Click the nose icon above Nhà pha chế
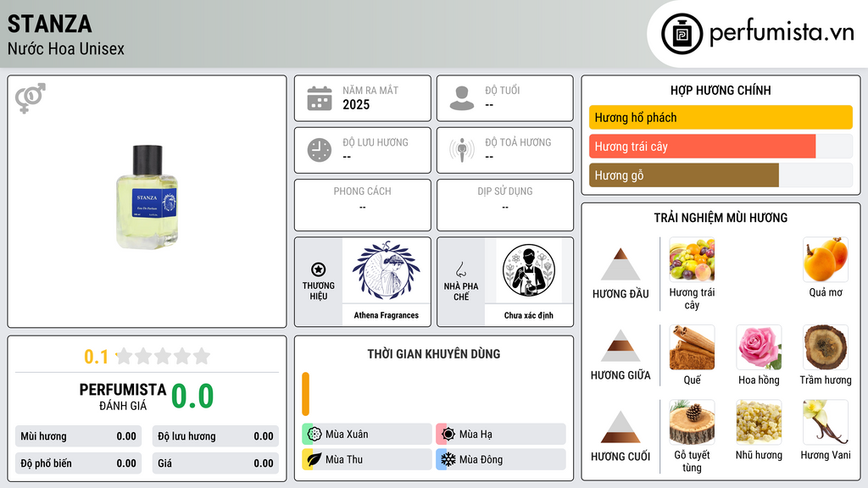The height and width of the screenshot is (488, 868). (x=460, y=269)
